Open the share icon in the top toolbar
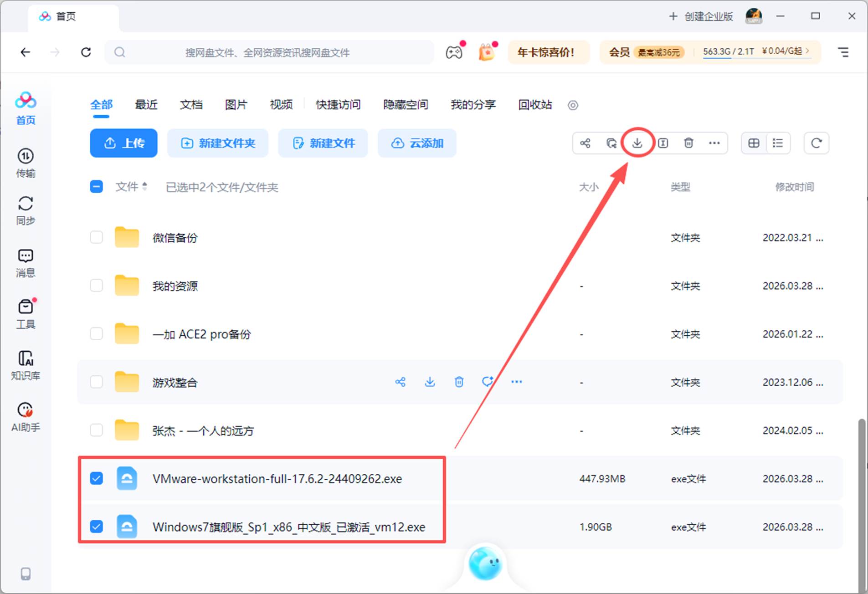 coord(586,143)
